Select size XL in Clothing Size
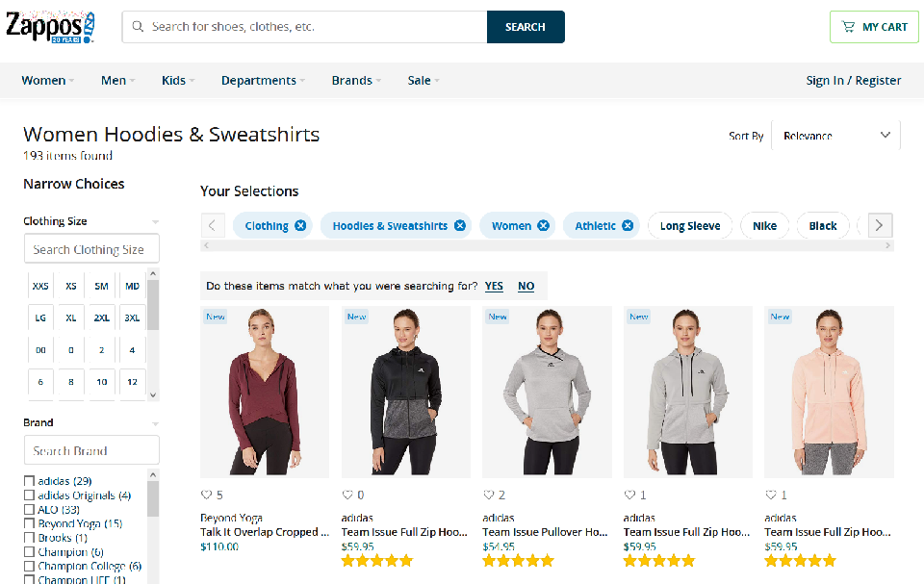This screenshot has width=924, height=584. [x=71, y=317]
